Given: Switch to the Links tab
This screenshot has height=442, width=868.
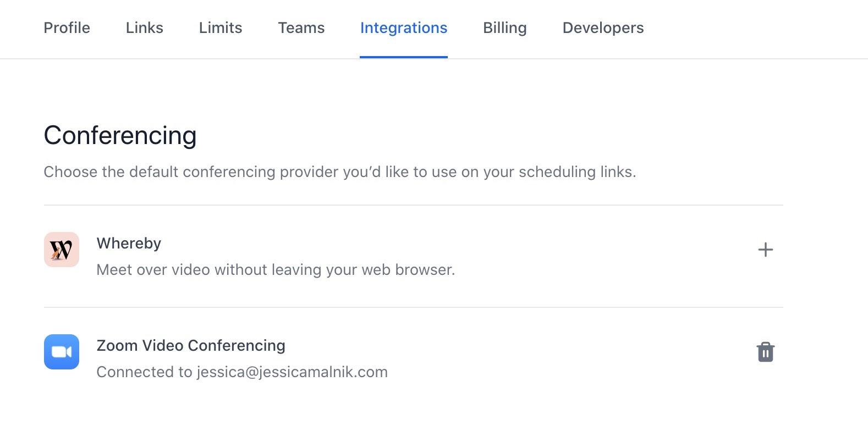Looking at the screenshot, I should [144, 28].
